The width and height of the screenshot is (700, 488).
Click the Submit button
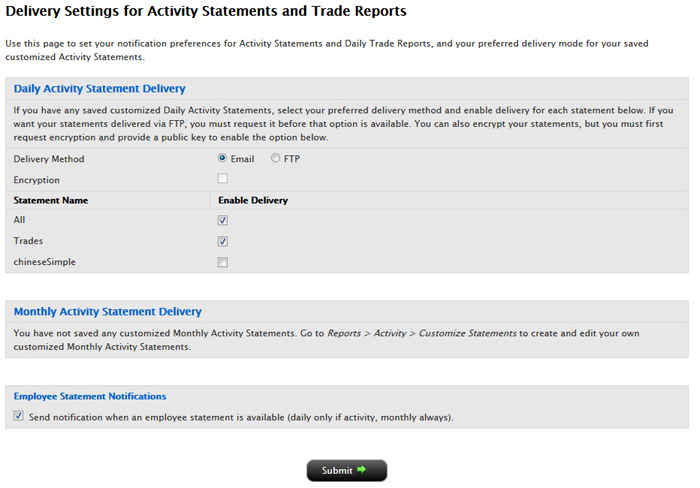[346, 471]
